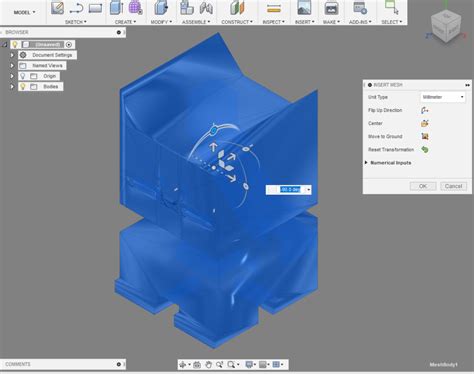The width and height of the screenshot is (474, 374).
Task: Click the Extrude icon in Create
Action: (116, 8)
